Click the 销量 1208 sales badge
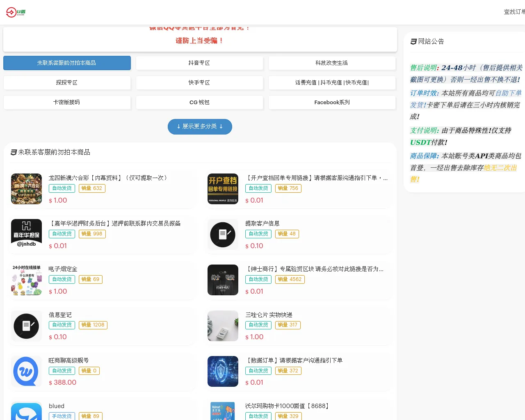Image resolution: width=525 pixels, height=420 pixels. pos(93,325)
